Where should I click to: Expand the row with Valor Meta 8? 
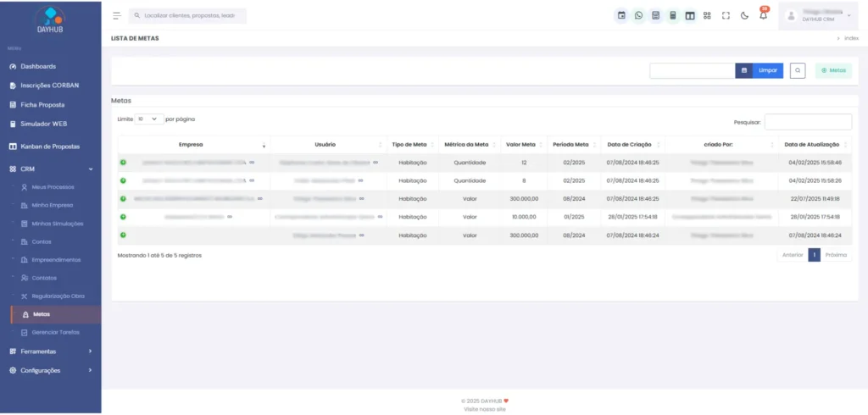[123, 180]
